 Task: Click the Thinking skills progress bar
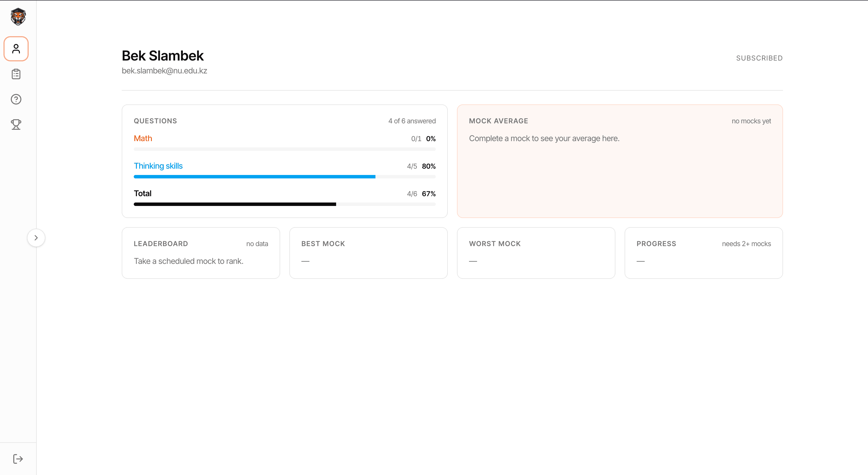[285, 177]
